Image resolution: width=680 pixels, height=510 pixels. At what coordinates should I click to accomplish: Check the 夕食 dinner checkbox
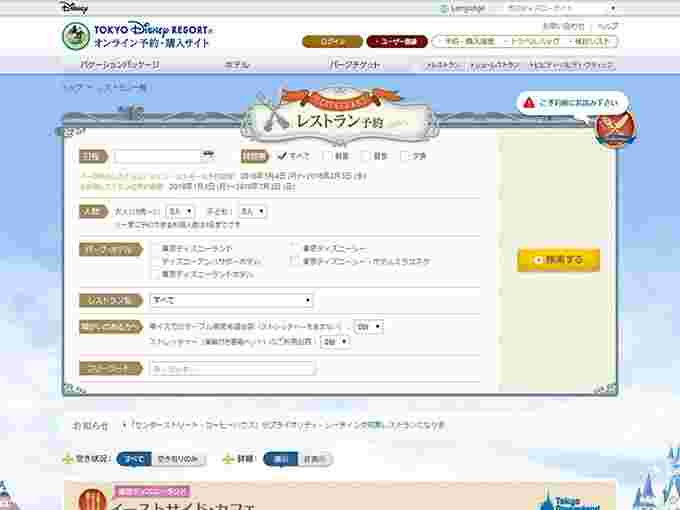404,156
